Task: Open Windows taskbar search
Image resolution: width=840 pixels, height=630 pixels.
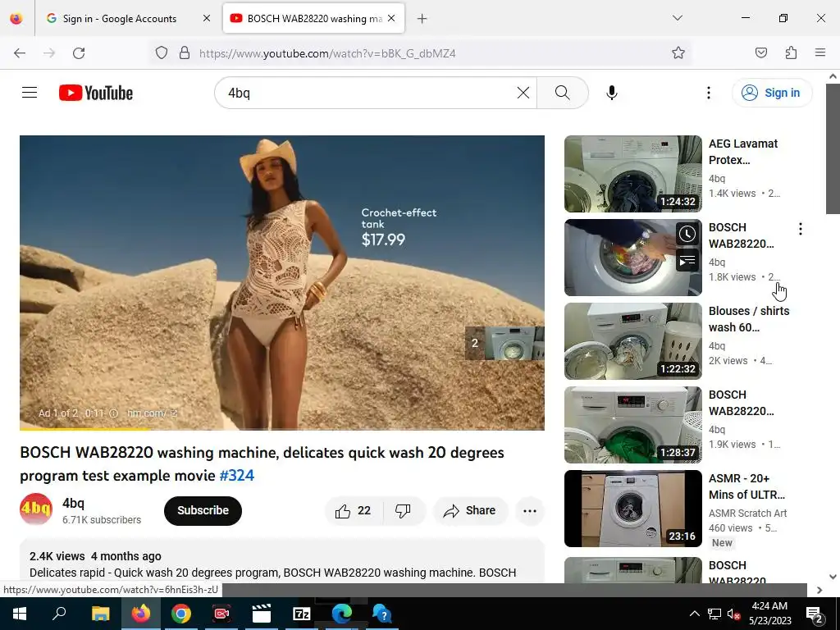Action: tap(59, 614)
